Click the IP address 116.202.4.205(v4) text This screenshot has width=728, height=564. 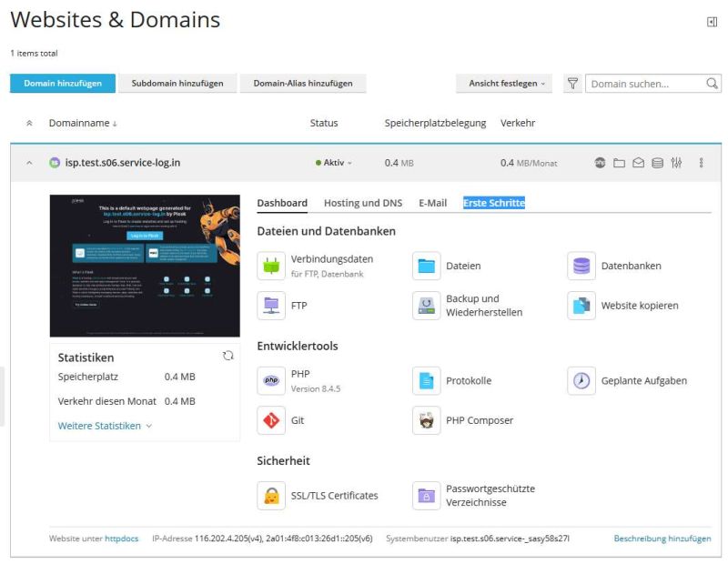(228, 539)
